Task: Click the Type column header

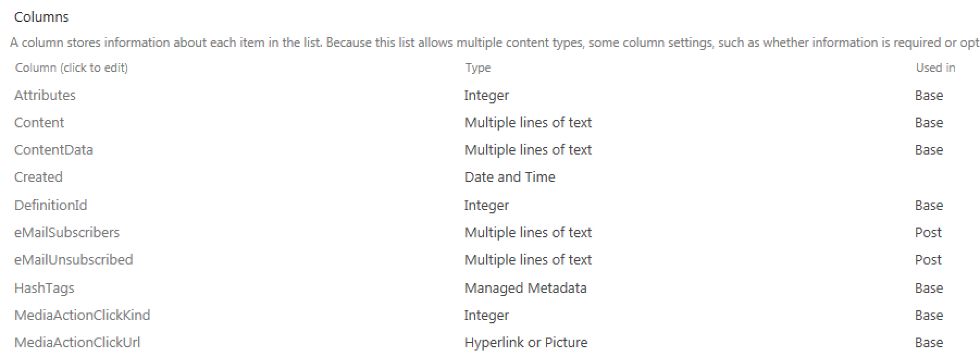Action: point(478,68)
